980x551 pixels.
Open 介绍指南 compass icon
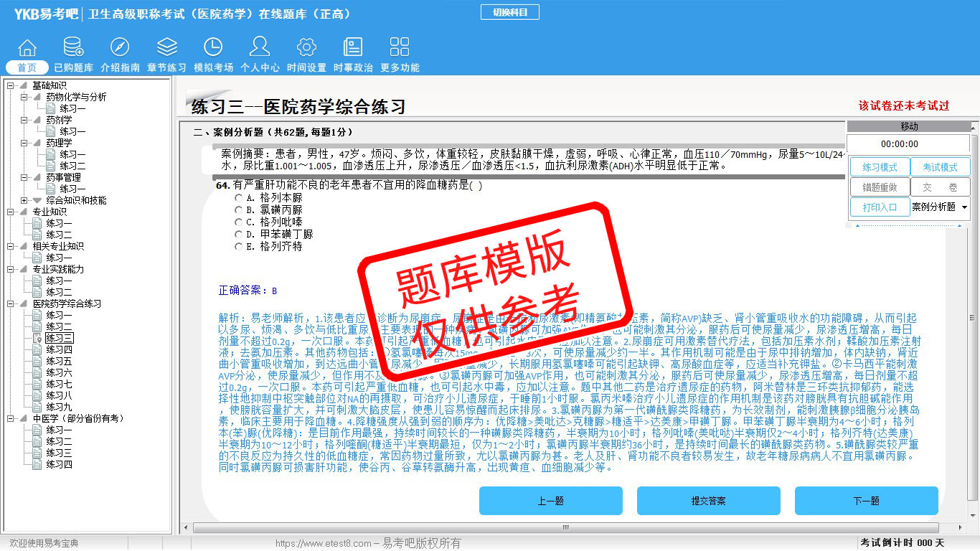click(120, 48)
